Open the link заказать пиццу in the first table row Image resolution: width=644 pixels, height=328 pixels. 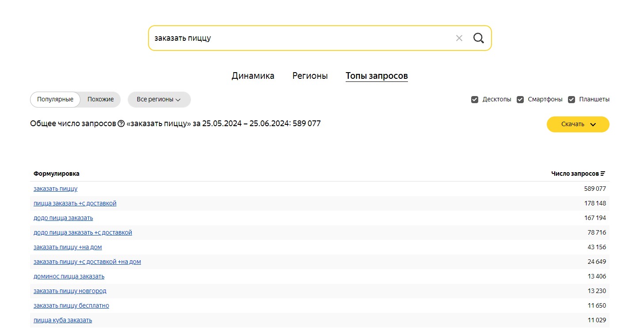(55, 189)
